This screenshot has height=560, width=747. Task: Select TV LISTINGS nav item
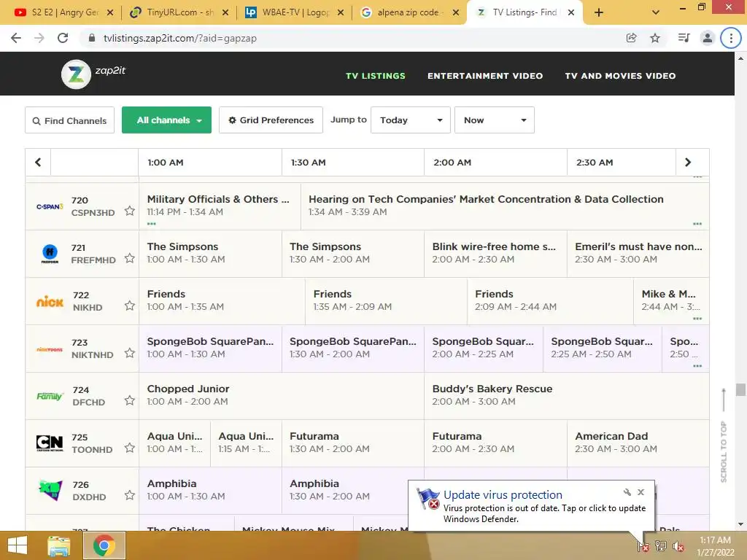pos(376,76)
